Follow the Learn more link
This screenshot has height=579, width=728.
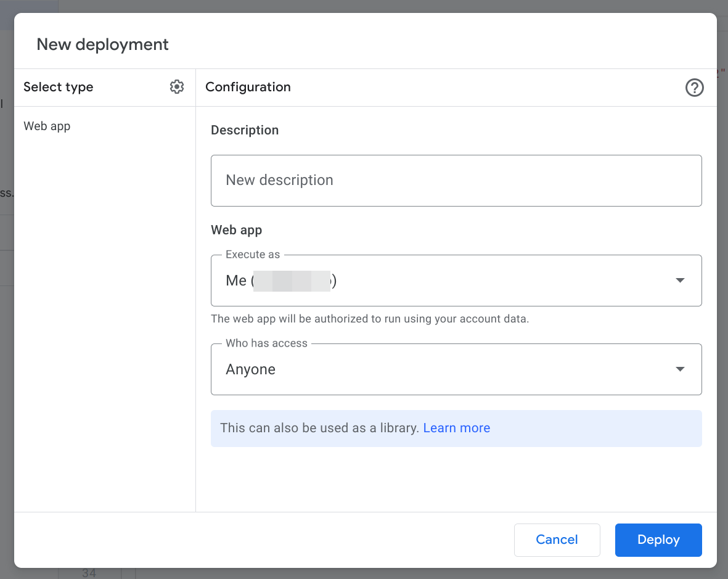pyautogui.click(x=456, y=428)
